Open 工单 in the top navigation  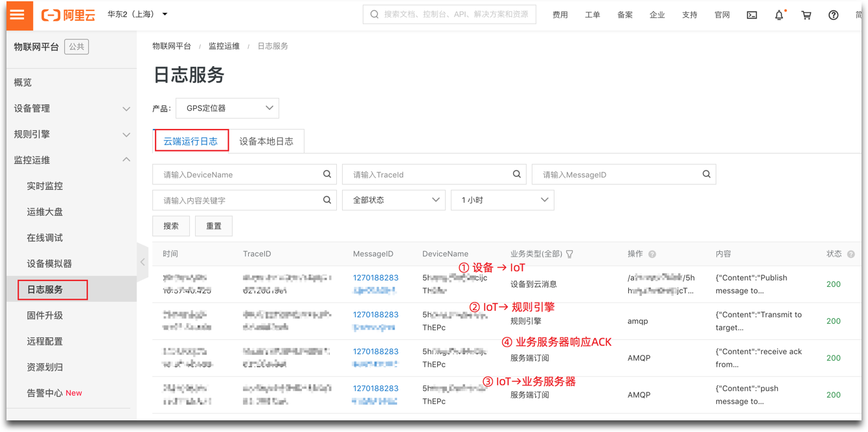tap(593, 15)
